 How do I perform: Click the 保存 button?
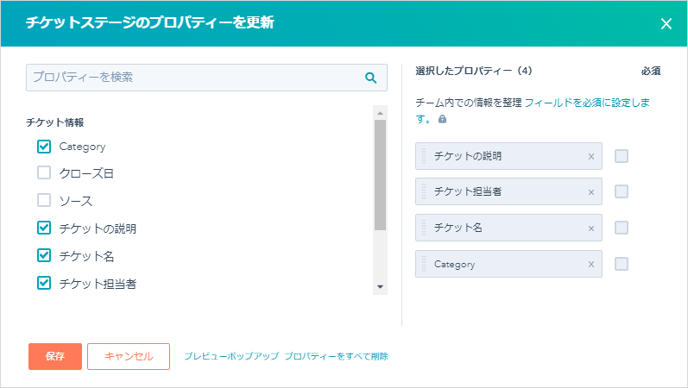[55, 356]
